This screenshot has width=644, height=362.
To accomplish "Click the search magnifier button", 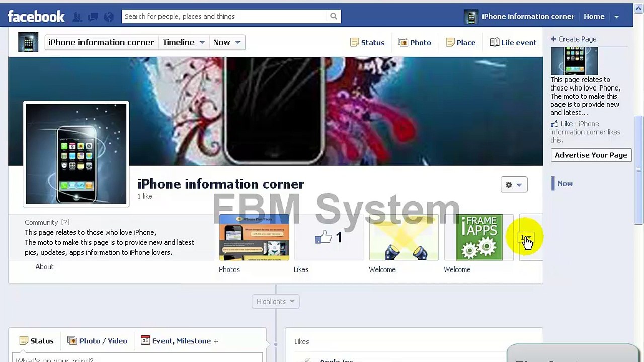I will tap(334, 16).
